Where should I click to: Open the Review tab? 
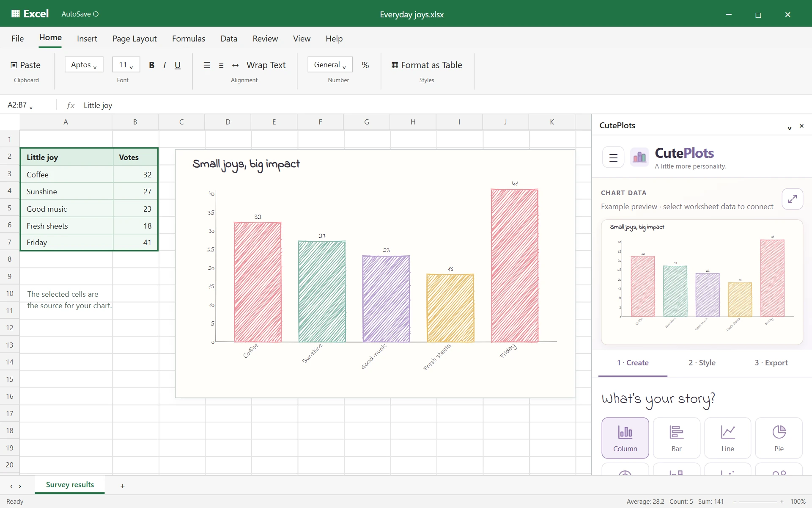pos(265,39)
